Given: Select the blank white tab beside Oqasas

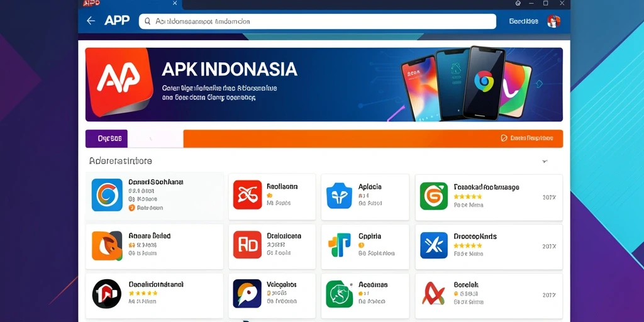Looking at the screenshot, I should pos(155,138).
